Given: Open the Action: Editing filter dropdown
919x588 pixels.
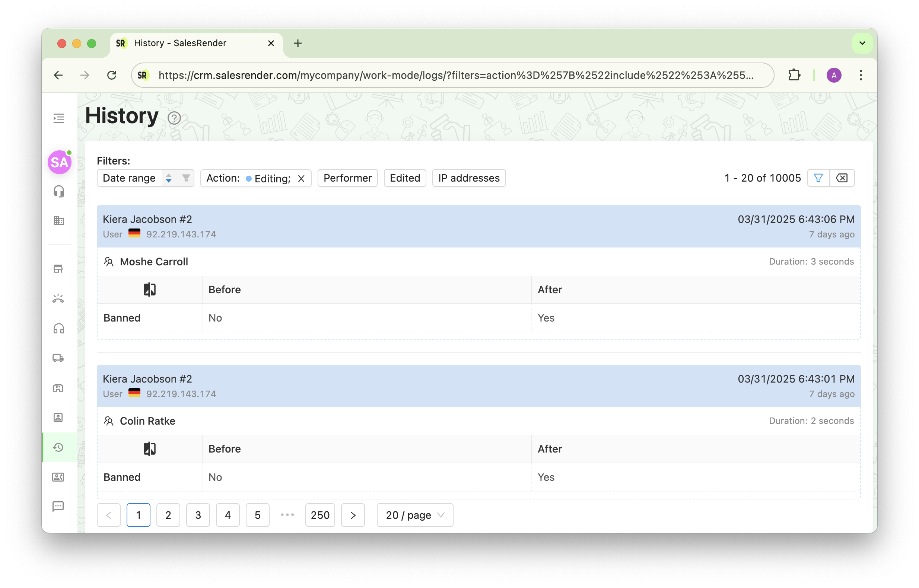Looking at the screenshot, I should pos(256,178).
